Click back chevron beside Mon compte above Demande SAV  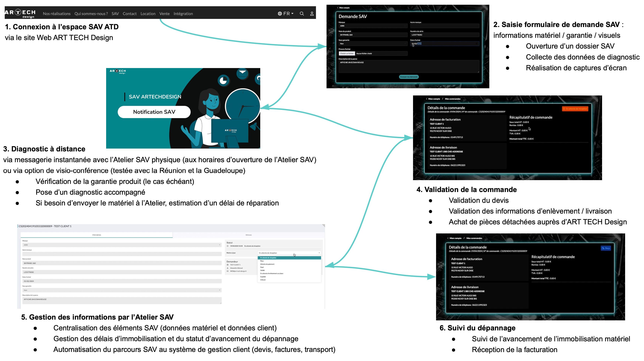(337, 8)
